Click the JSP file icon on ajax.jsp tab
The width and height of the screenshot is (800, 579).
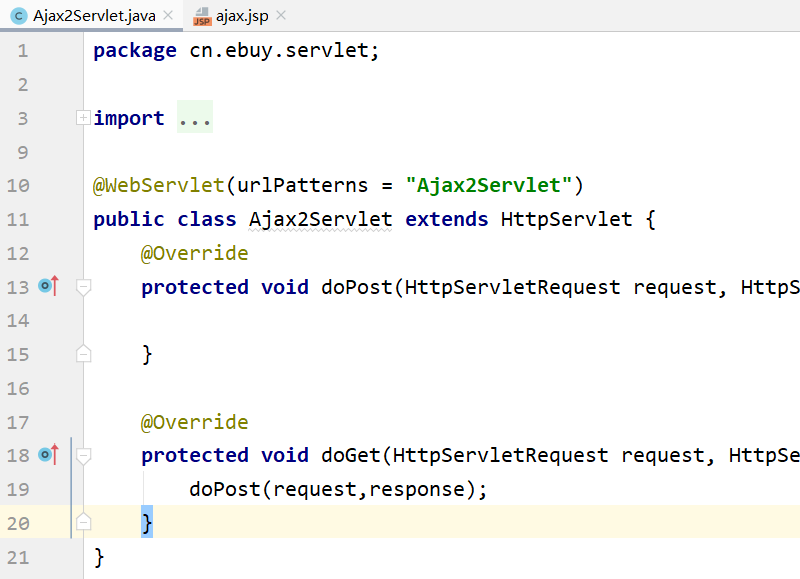pyautogui.click(x=202, y=16)
